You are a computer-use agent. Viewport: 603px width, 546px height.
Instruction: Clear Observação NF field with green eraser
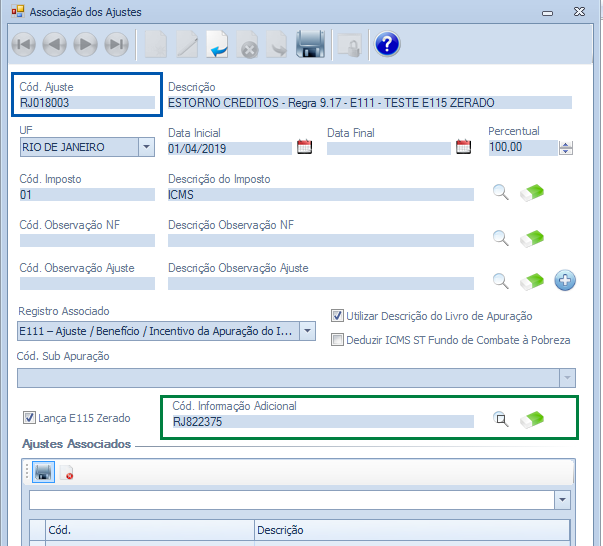coord(532,237)
